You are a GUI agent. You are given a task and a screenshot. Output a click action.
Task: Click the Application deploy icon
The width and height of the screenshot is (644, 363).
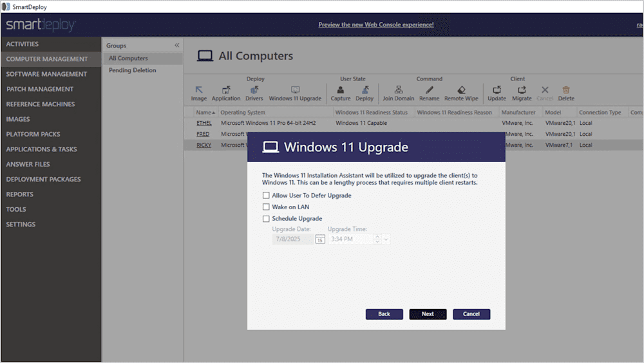coord(226,90)
